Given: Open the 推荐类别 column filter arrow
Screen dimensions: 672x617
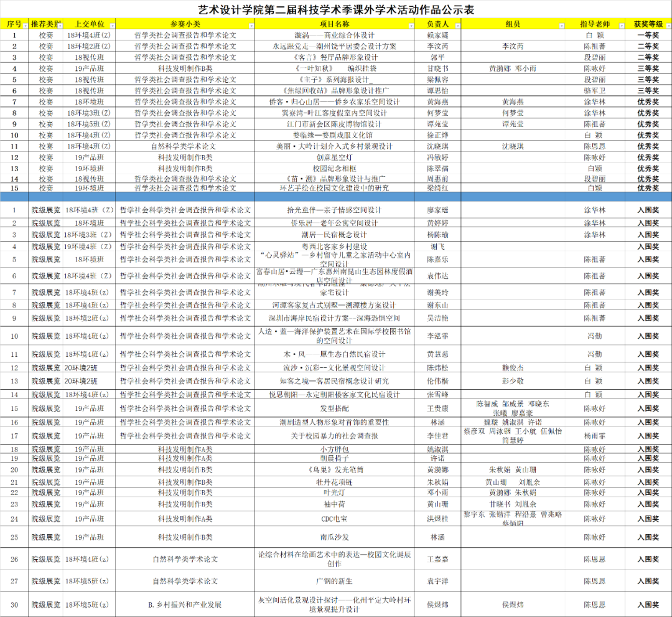Looking at the screenshot, I should [59, 26].
